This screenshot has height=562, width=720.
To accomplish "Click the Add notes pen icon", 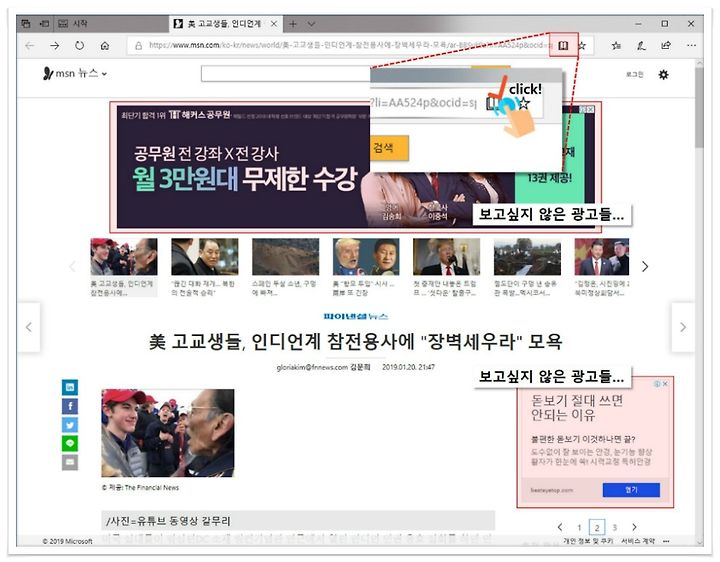I will 641,45.
